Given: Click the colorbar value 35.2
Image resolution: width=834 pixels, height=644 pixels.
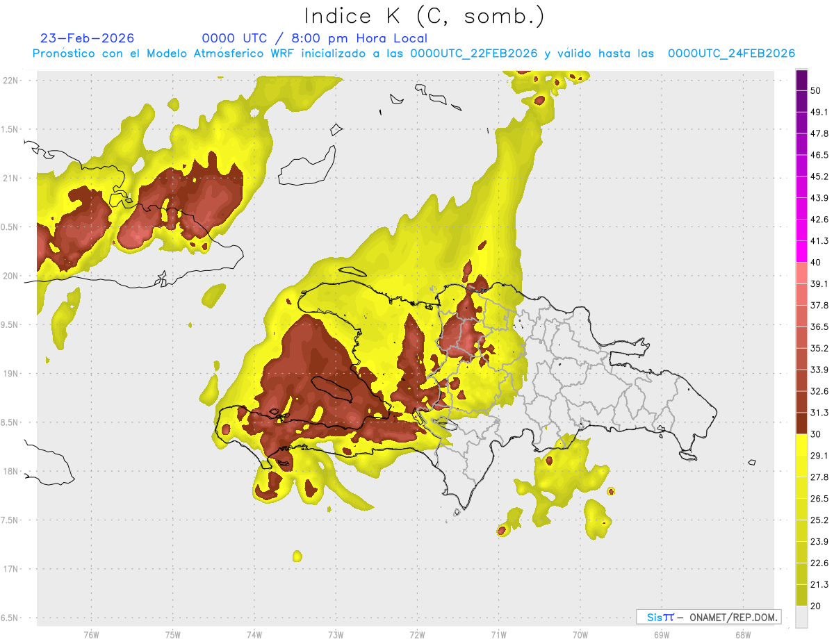Looking at the screenshot, I should [820, 349].
